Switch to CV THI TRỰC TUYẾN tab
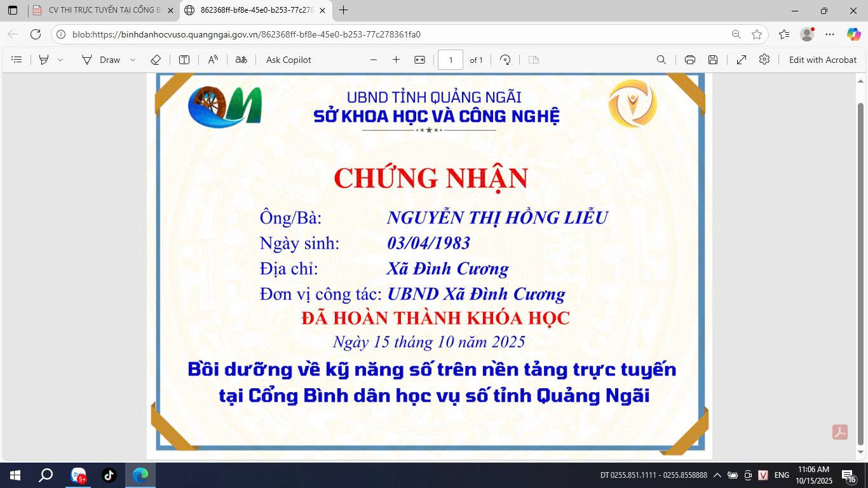 [102, 10]
